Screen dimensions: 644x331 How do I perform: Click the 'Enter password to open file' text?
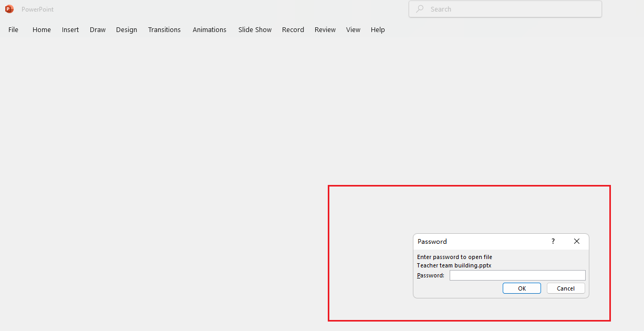point(454,257)
